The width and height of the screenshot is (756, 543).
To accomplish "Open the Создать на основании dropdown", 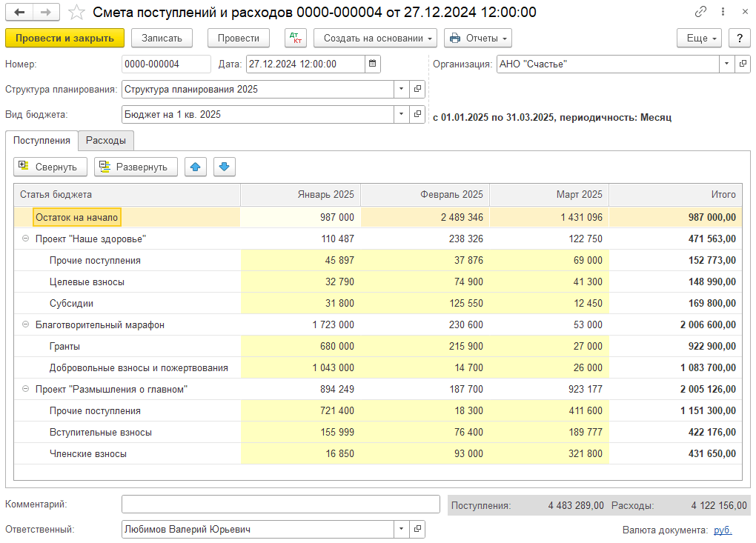I will point(375,38).
